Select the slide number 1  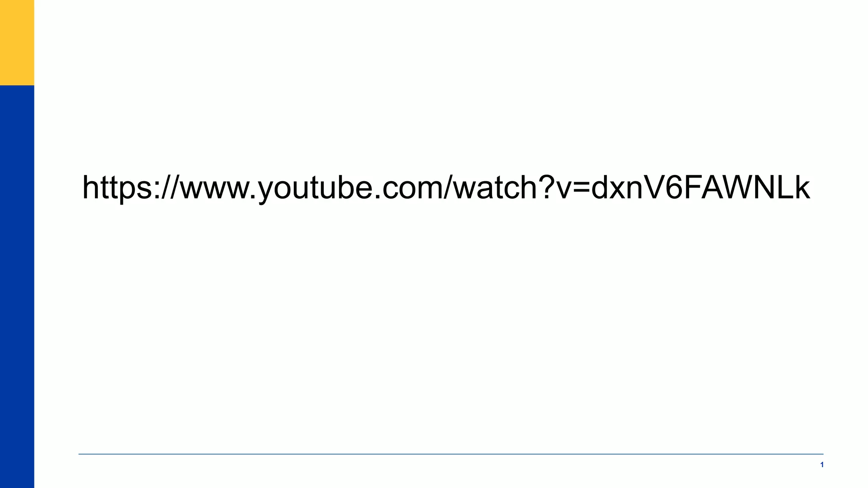tap(822, 465)
